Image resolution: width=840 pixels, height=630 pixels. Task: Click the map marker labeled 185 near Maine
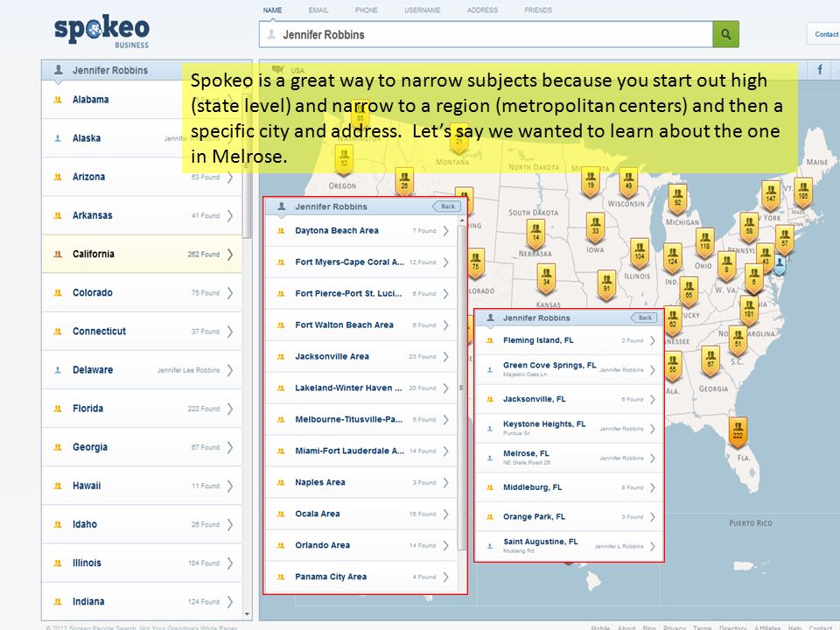(x=802, y=192)
